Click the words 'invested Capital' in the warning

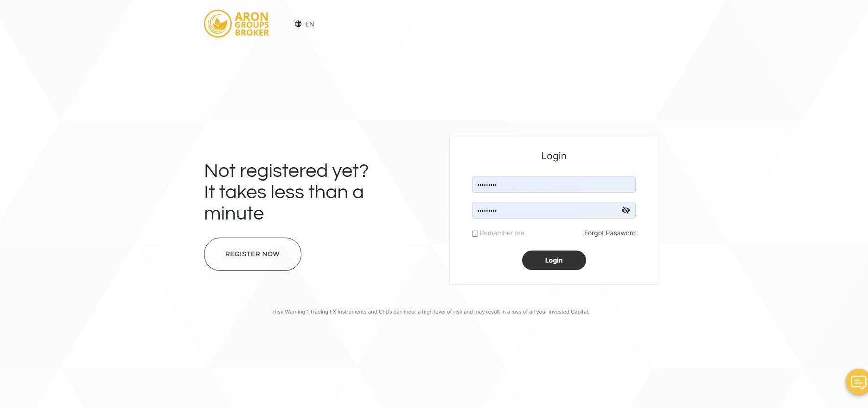click(568, 312)
